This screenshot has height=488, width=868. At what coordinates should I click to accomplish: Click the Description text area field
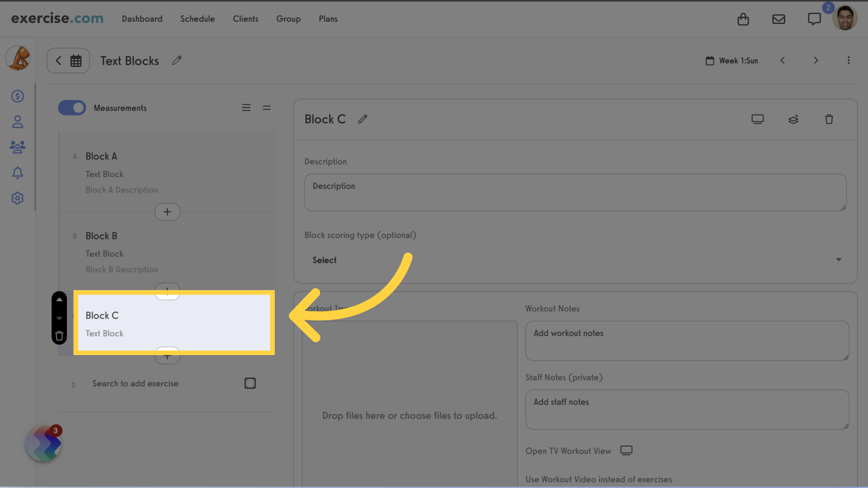(576, 192)
